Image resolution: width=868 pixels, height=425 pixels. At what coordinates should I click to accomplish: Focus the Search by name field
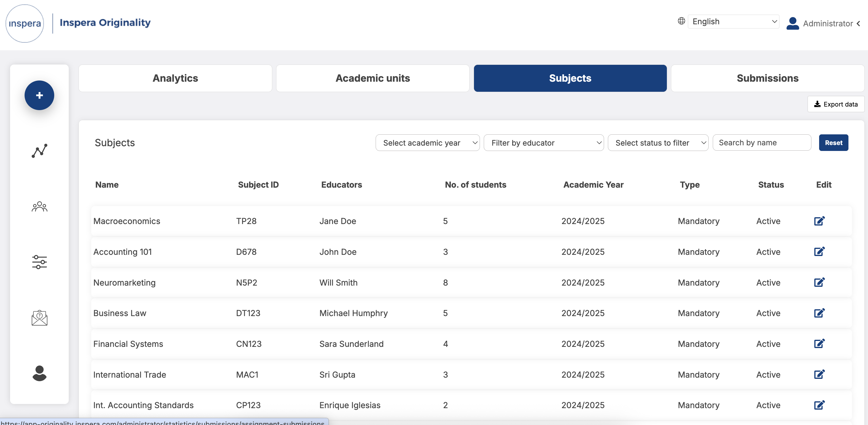[762, 143]
